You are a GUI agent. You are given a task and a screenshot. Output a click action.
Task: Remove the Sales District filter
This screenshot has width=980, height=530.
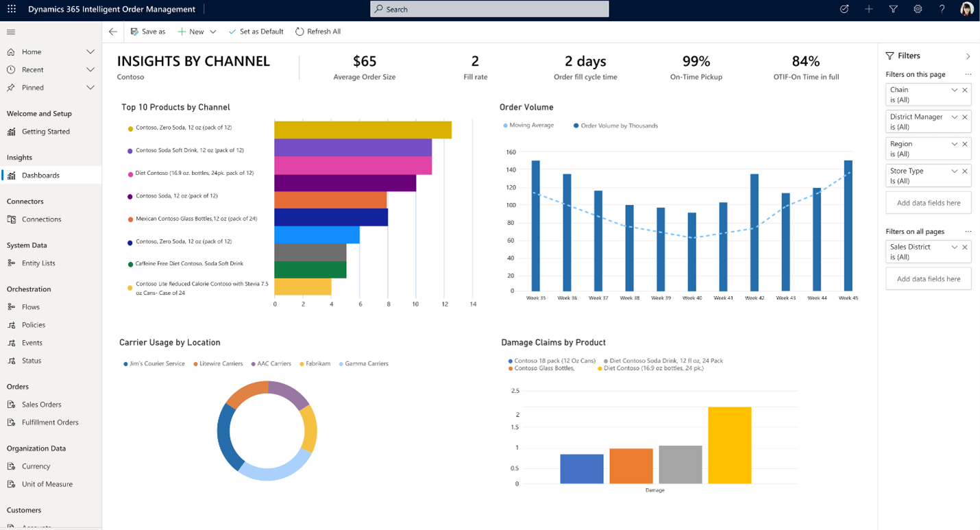coord(965,247)
